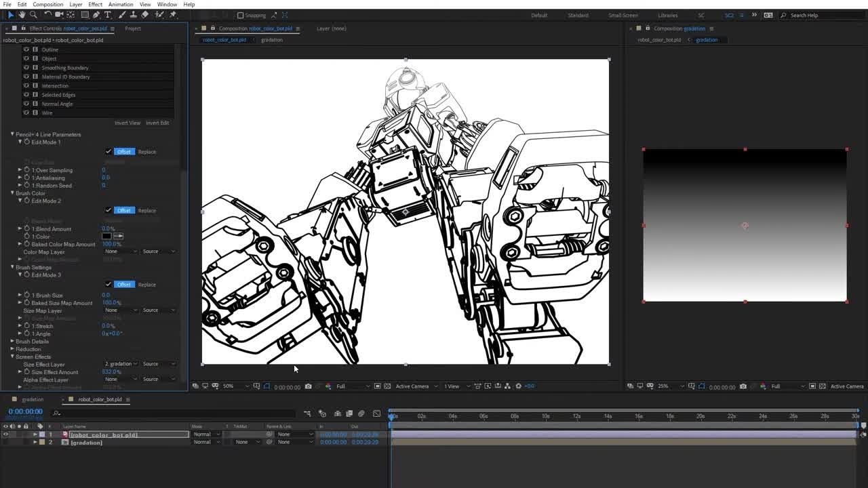This screenshot has height=488, width=868.
Task: Open the Animation menu
Action: click(x=120, y=5)
